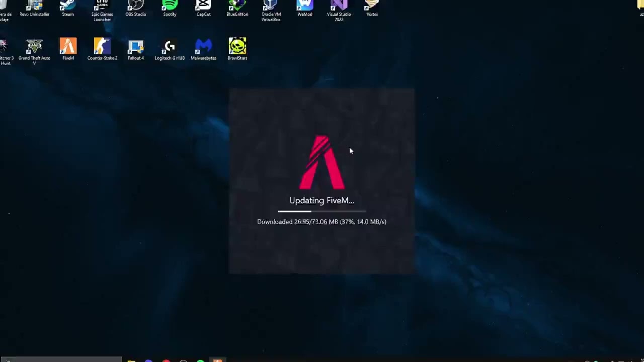This screenshot has width=644, height=362.
Task: Select the Logitech G HUB icon
Action: pos(170,49)
